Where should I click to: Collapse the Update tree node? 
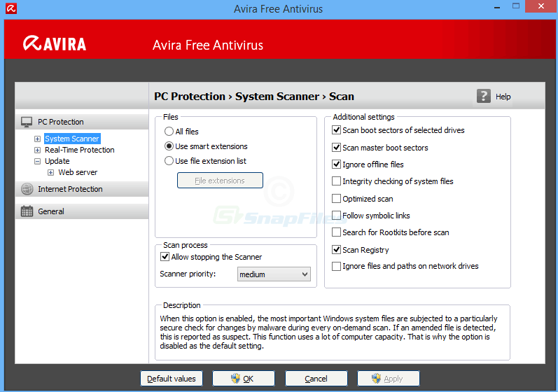[37, 161]
